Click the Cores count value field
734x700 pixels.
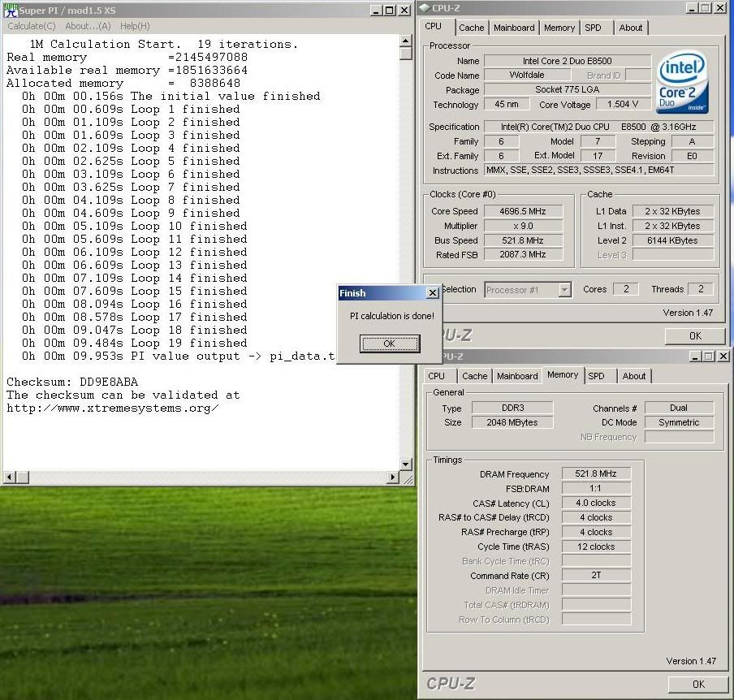pos(626,289)
